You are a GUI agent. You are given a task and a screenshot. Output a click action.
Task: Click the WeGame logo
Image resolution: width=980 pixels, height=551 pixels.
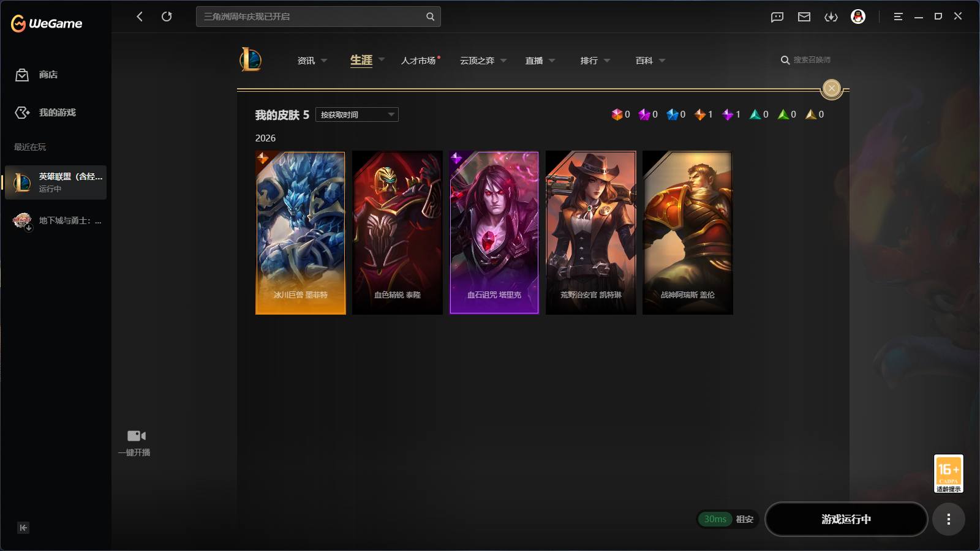[47, 23]
